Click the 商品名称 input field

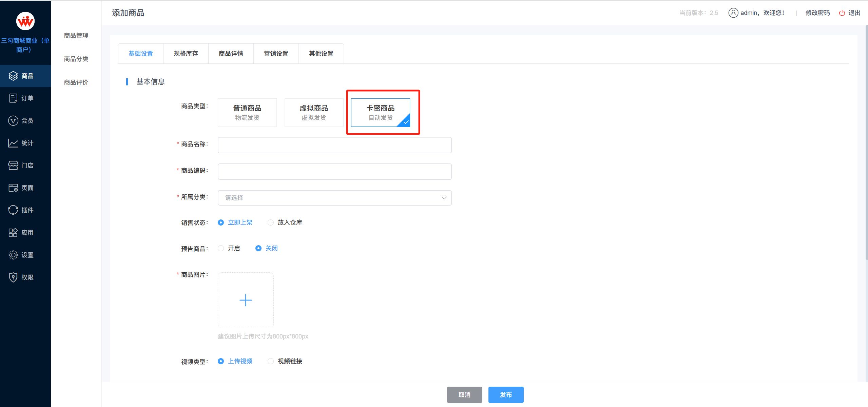334,145
